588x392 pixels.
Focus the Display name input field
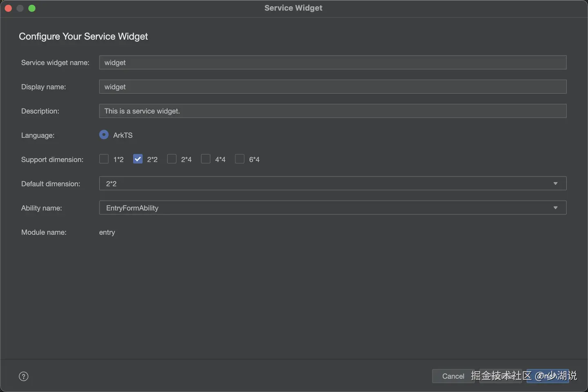(332, 87)
